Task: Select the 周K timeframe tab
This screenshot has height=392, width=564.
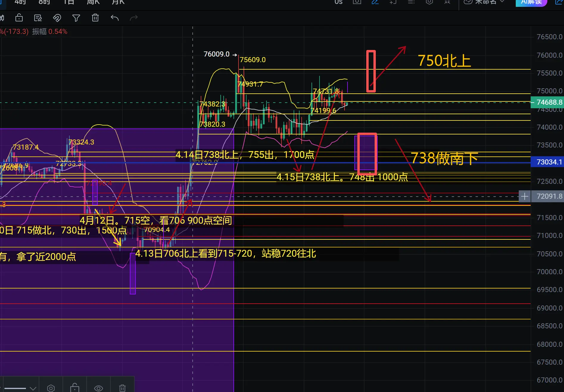Action: tap(93, 2)
